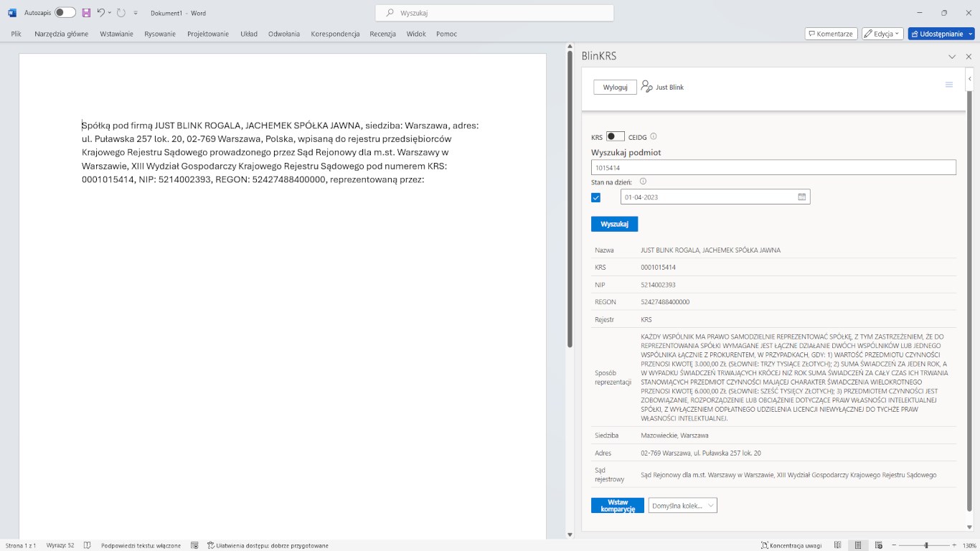980x551 pixels.
Task: Click the info icon beside Stan na dzień
Action: 643,182
